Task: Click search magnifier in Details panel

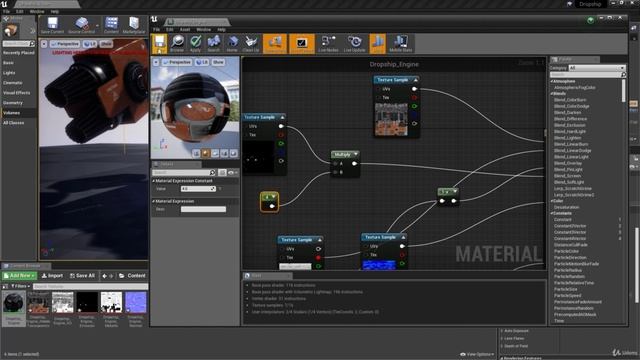Action: coord(212,173)
